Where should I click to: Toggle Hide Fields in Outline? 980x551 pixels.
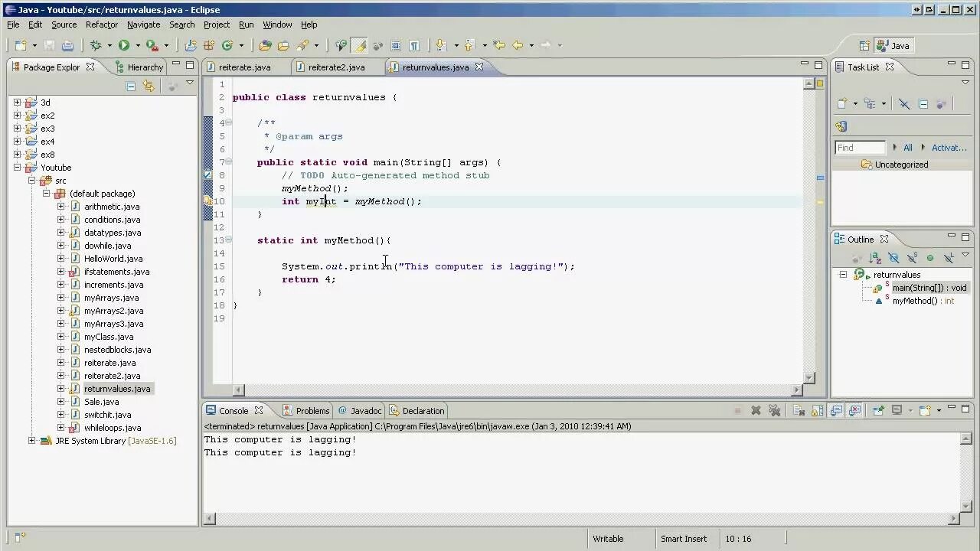coord(893,259)
